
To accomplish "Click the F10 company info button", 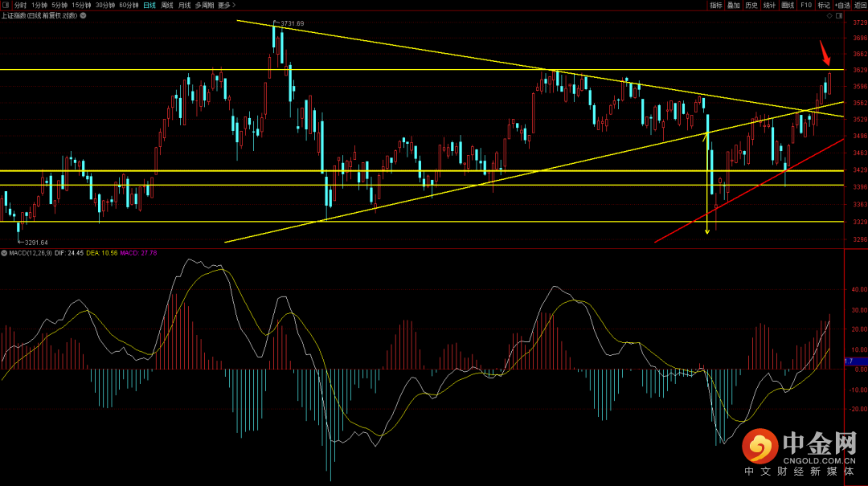I will tap(806, 5).
